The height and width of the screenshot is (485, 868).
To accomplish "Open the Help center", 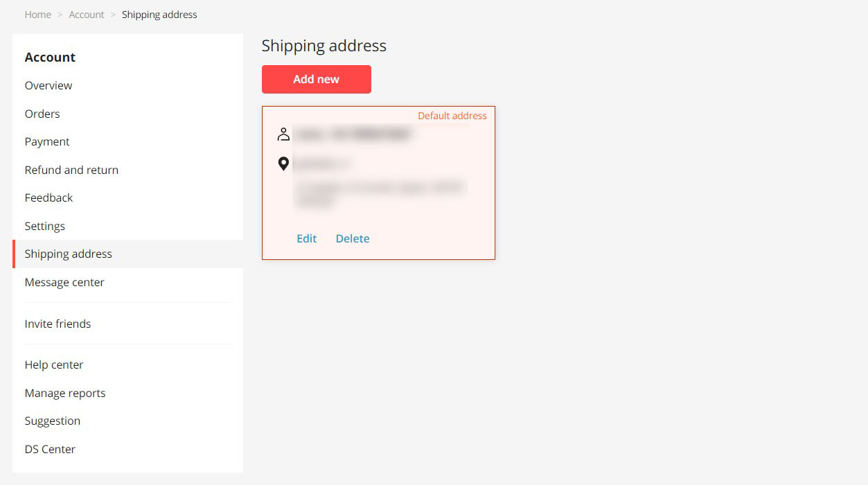I will 54,364.
